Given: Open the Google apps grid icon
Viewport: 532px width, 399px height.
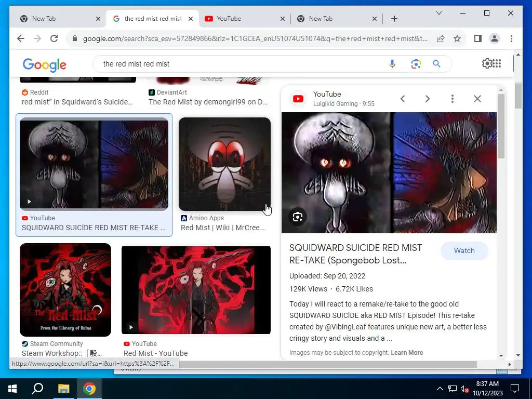Looking at the screenshot, I should click(x=497, y=63).
